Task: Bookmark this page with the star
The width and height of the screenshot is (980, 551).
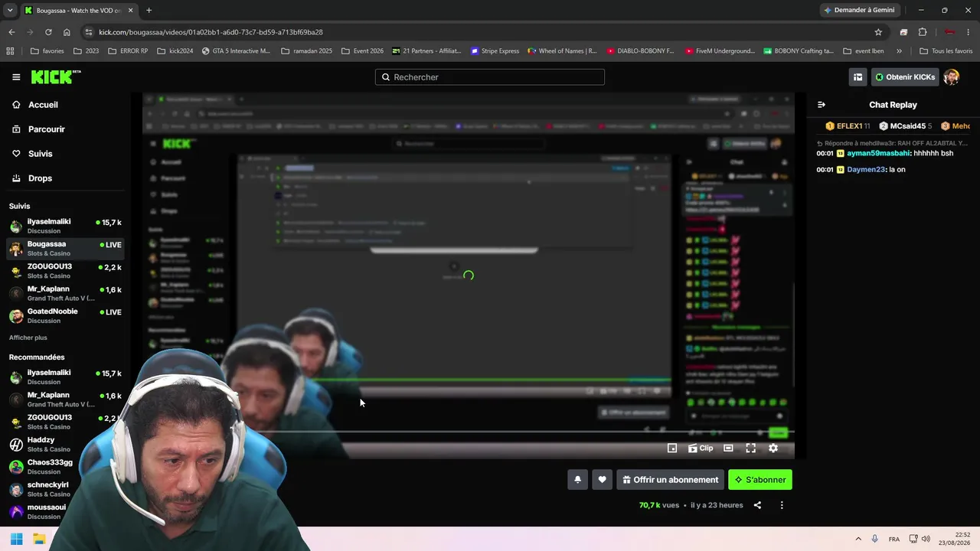Action: point(878,32)
